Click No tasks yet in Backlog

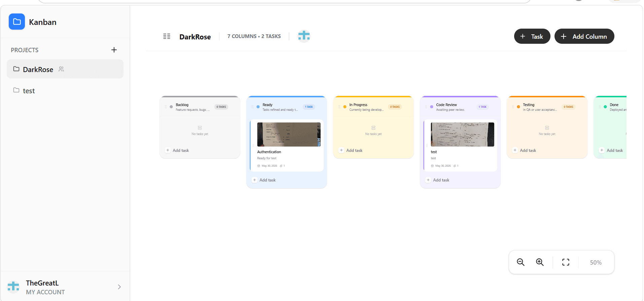(200, 134)
